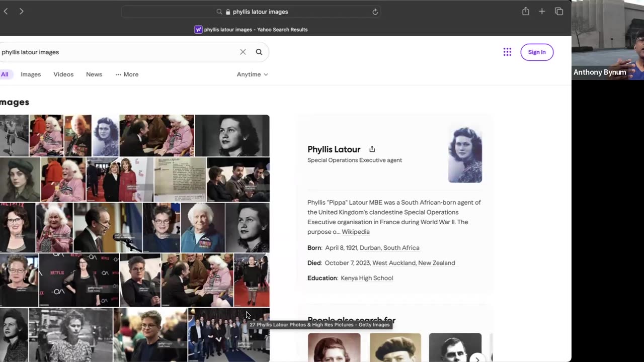Open the Wikipedia link in the description
This screenshot has width=644, height=362.
(x=356, y=232)
